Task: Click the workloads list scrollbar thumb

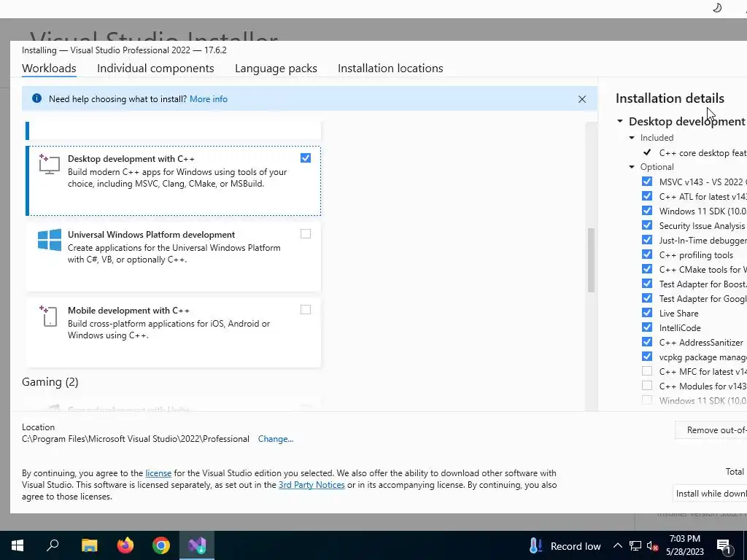Action: [591, 260]
